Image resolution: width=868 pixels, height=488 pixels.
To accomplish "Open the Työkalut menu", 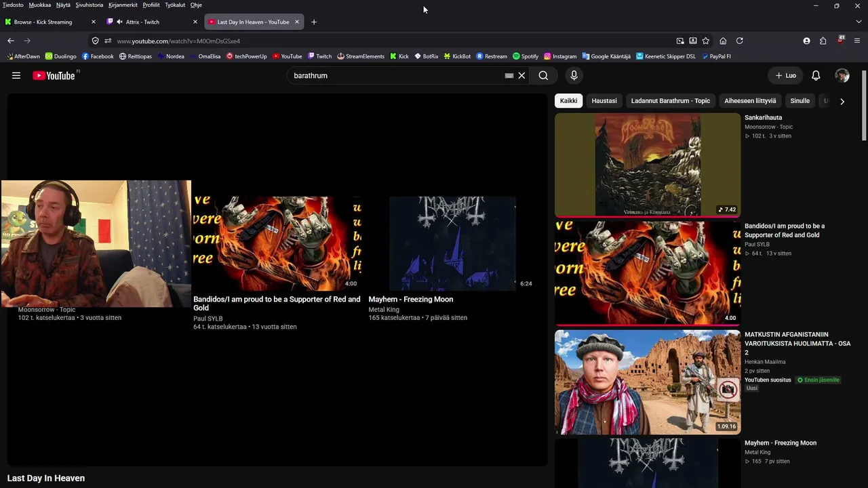I will pos(175,5).
